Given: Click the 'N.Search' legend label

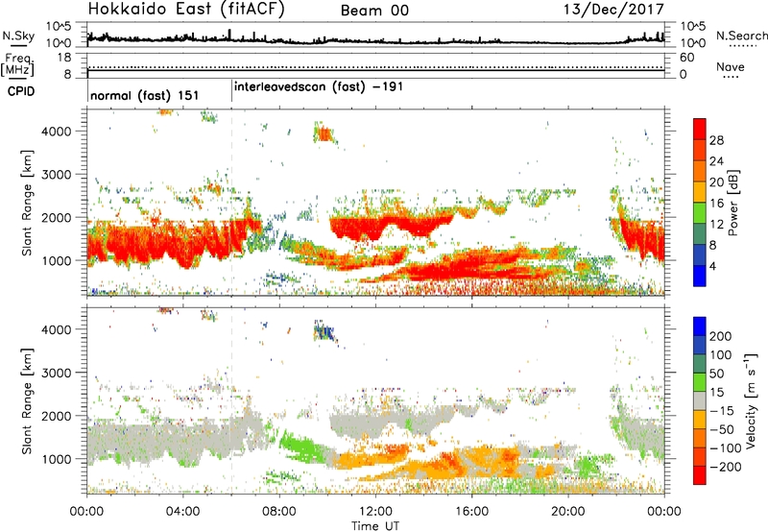Looking at the screenshot, I should click(x=741, y=36).
